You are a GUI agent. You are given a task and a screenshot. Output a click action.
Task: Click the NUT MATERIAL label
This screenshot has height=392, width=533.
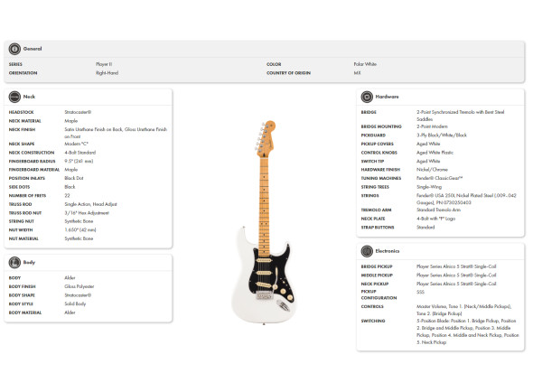(x=23, y=239)
